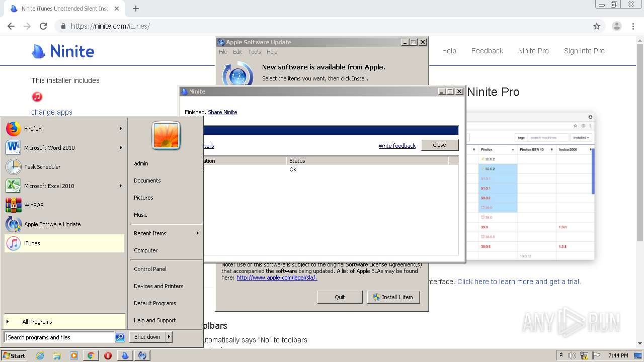Click Install 1 item button
644x362 pixels.
coord(393,297)
